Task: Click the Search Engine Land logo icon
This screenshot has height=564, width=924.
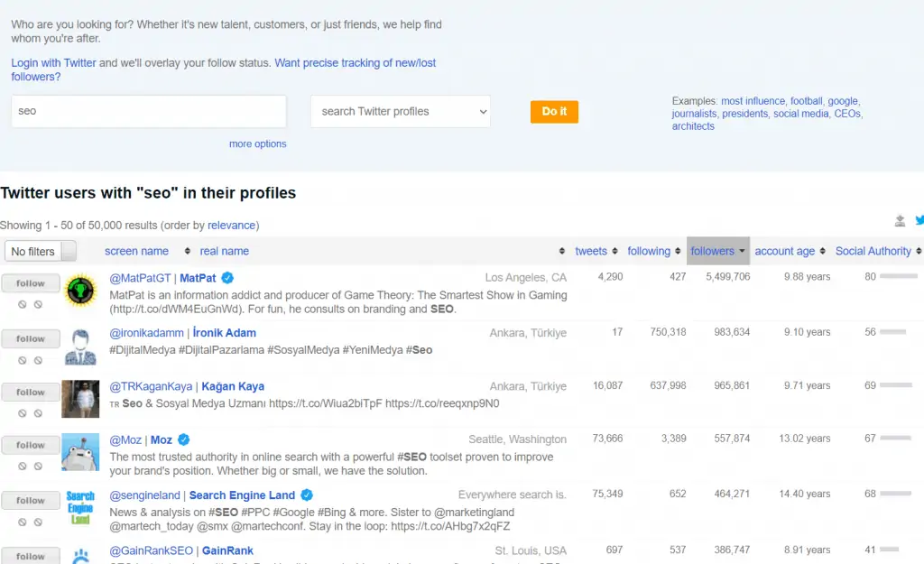Action: coord(80,507)
